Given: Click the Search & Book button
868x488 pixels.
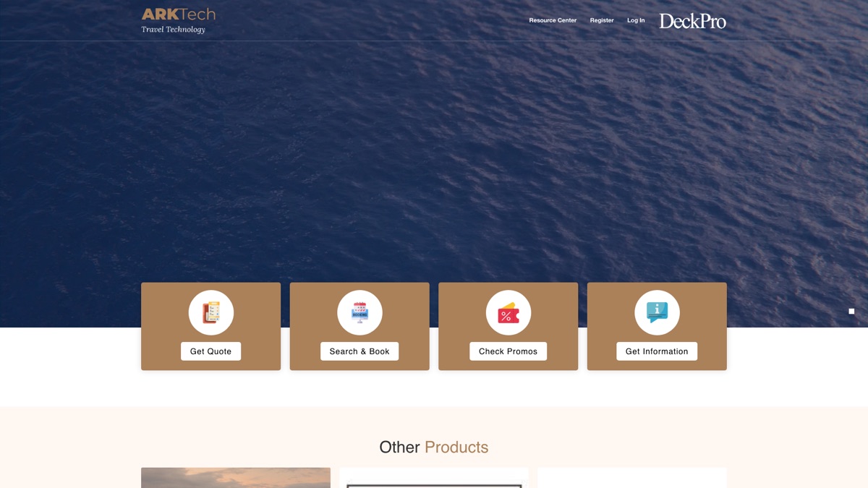Looking at the screenshot, I should click(x=359, y=351).
